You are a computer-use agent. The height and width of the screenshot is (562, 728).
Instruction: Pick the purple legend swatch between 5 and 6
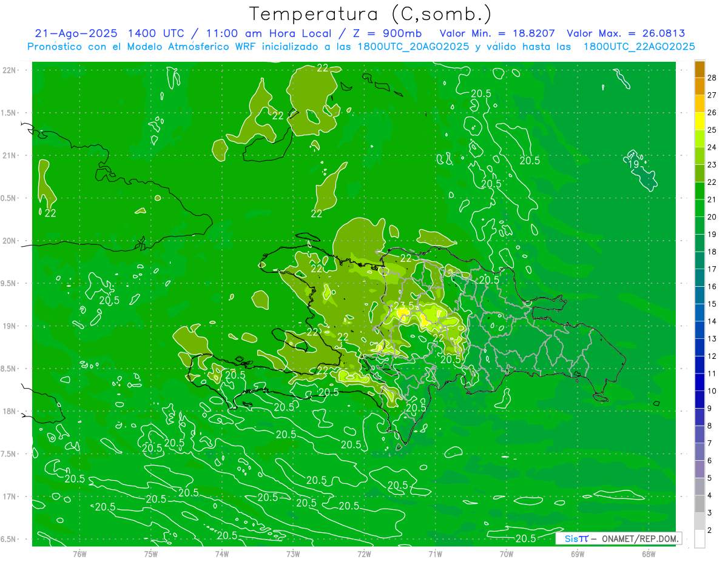click(x=699, y=470)
